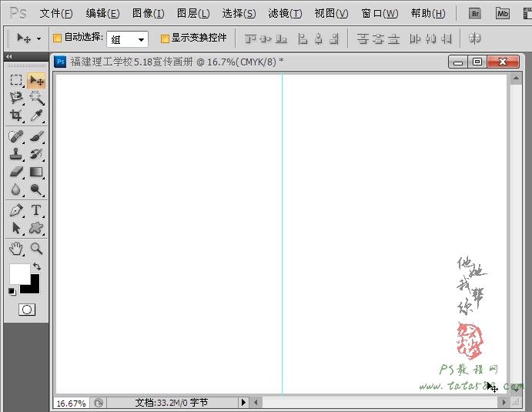Viewport: 532px width, 412px height.
Task: Expand the status bar info arrow menu
Action: [x=243, y=403]
